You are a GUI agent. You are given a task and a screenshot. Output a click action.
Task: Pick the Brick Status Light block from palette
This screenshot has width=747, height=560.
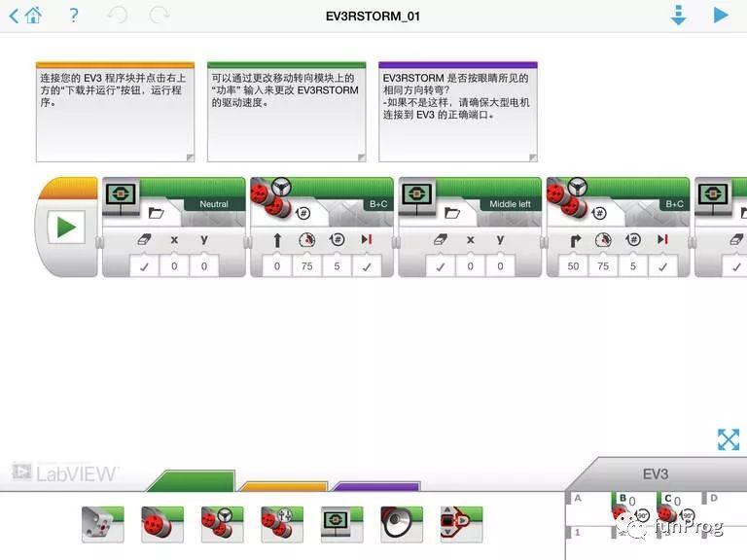[462, 524]
